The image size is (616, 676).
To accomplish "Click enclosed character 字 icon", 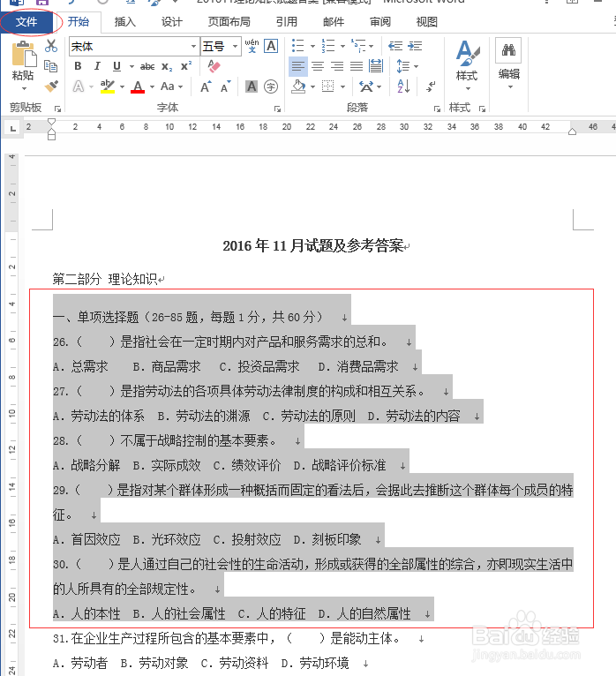I will coord(271,86).
